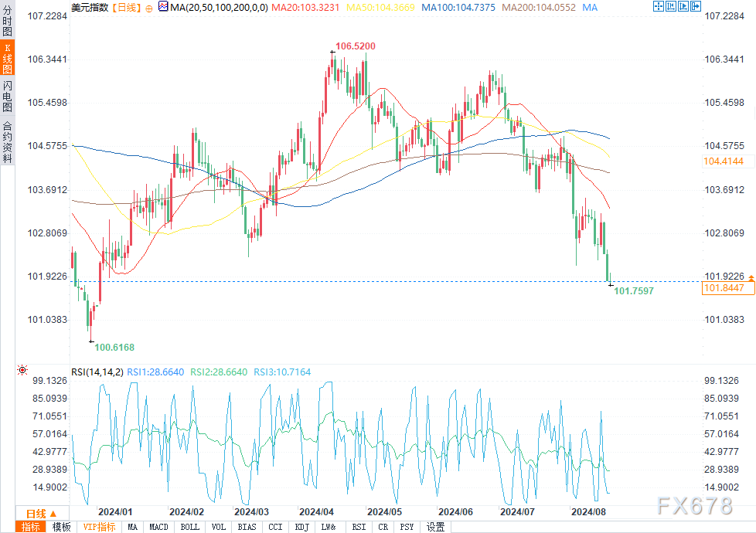Select the MA indicator button
The width and height of the screenshot is (756, 533).
pyautogui.click(x=133, y=527)
